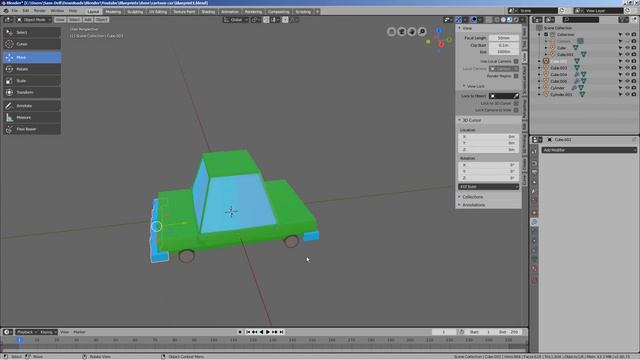Click the red X axis on navigation gizmo
Image resolution: width=640 pixels, height=360 pixels.
pos(441,44)
